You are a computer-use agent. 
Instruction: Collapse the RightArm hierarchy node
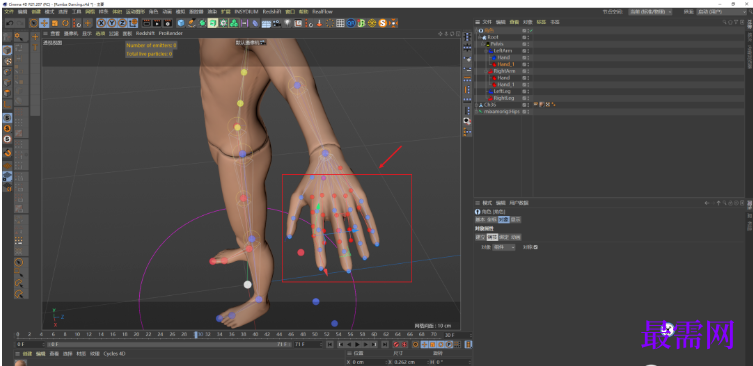pyautogui.click(x=486, y=71)
